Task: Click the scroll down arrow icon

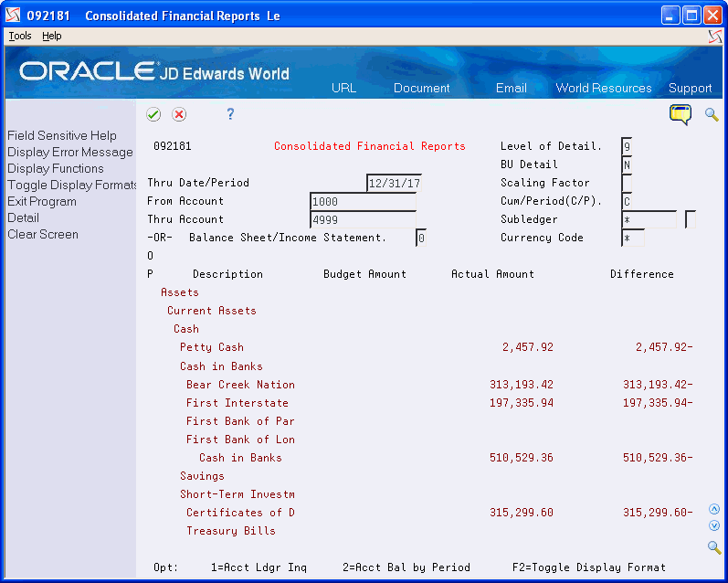Action: [714, 525]
